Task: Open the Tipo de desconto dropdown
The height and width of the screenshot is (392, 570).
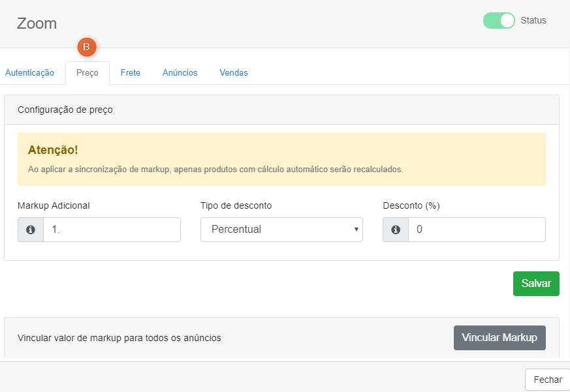Action: click(281, 230)
